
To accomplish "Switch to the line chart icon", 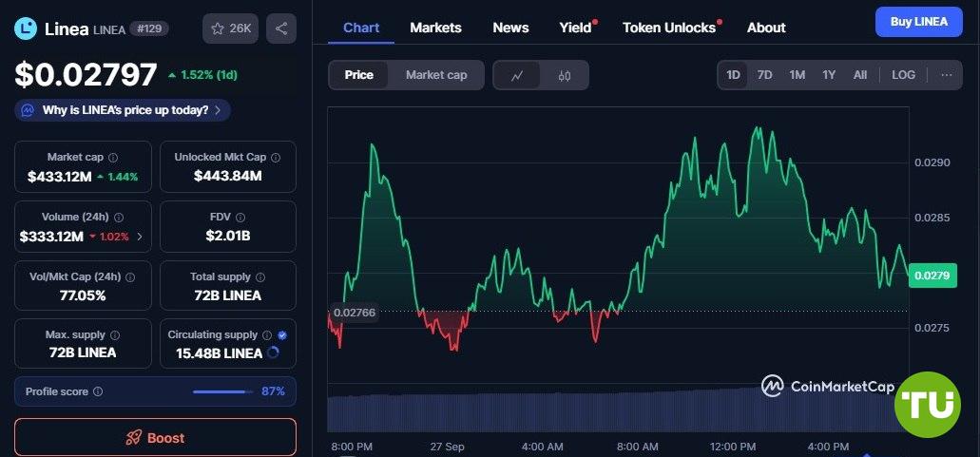I will [x=517, y=75].
